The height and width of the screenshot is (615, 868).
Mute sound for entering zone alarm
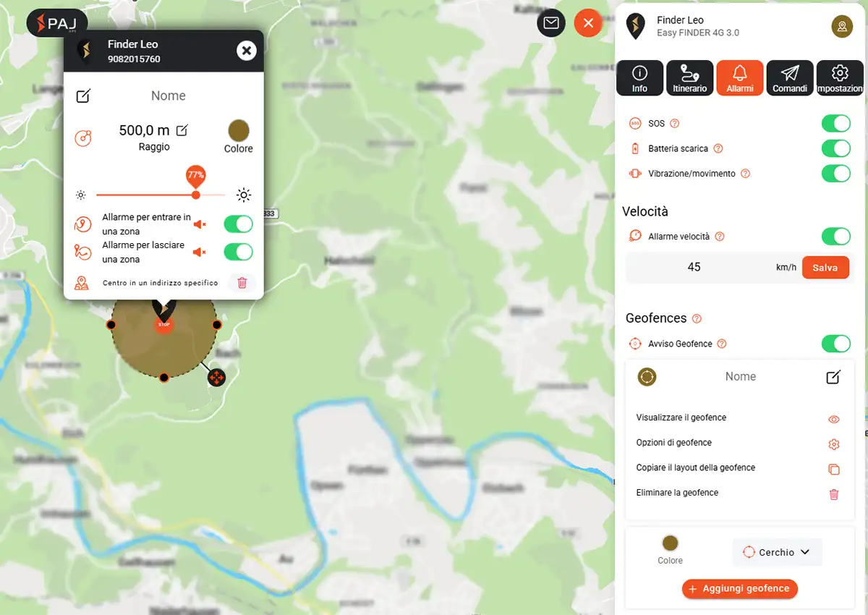[200, 224]
